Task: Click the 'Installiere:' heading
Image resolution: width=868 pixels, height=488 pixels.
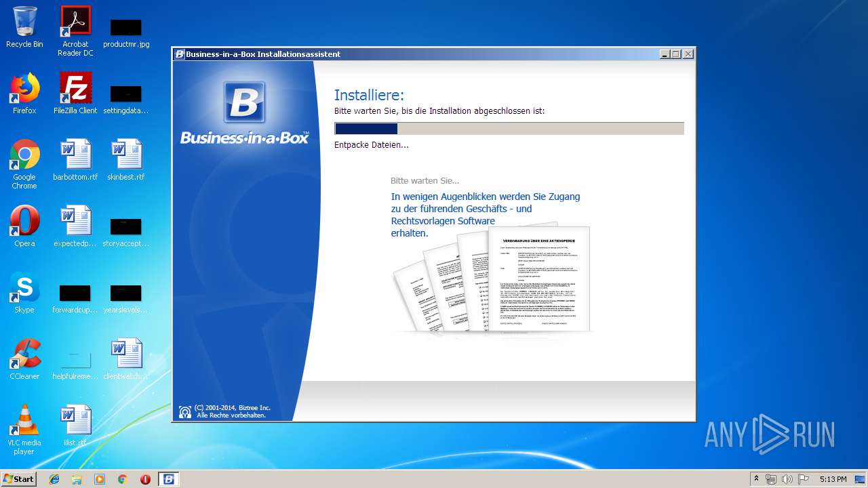Action: (369, 96)
